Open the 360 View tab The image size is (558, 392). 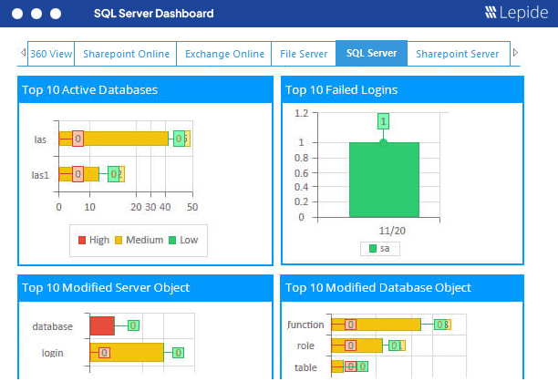(51, 54)
